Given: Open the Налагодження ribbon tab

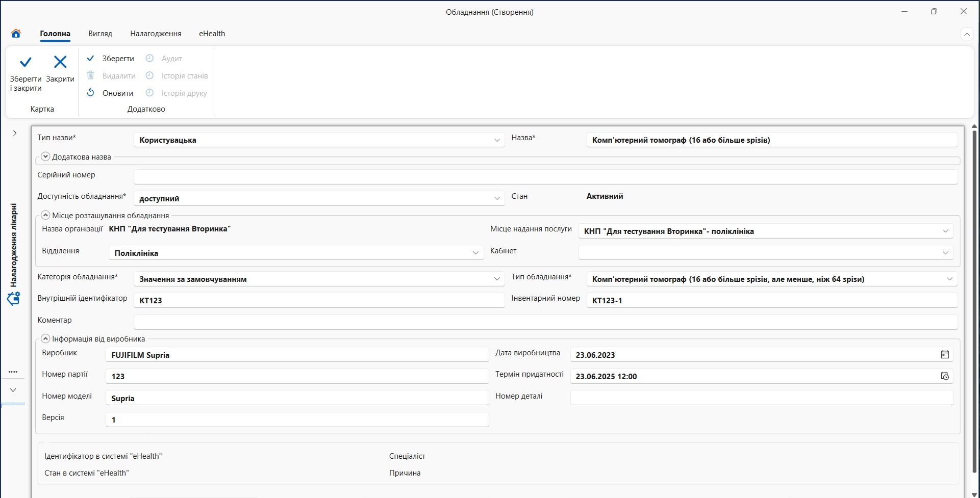Looking at the screenshot, I should tap(156, 34).
